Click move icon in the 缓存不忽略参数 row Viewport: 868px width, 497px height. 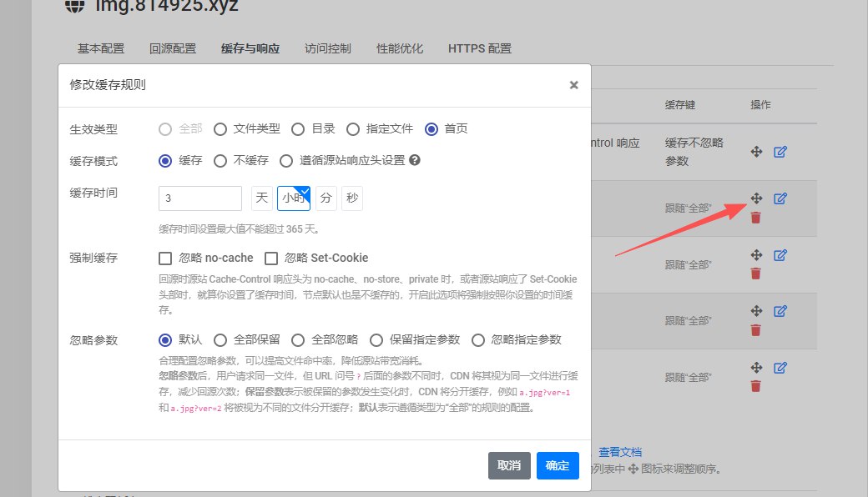756,152
